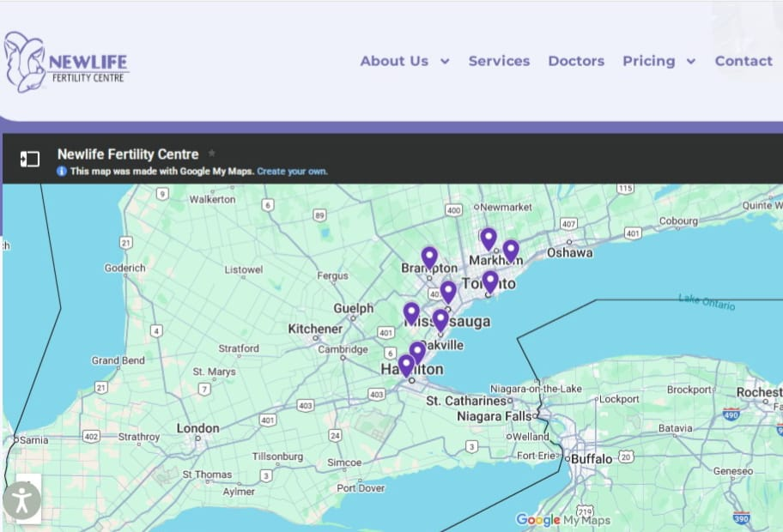Click the 'Newmarket' town label
783x532 pixels.
click(506, 207)
